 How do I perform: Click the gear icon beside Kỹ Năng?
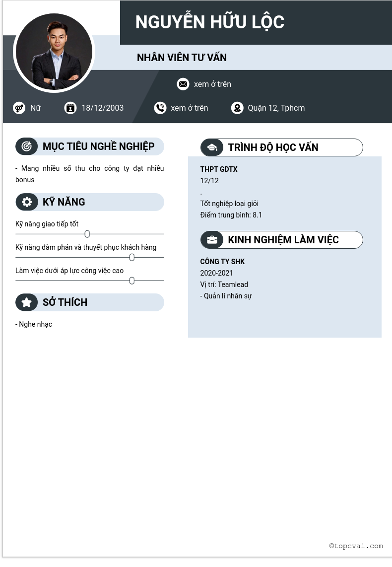tap(27, 202)
